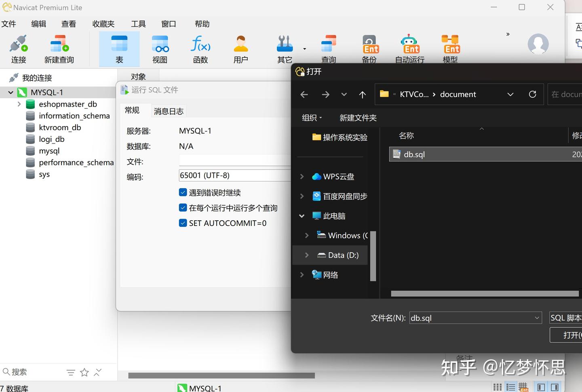Image resolution: width=582 pixels, height=392 pixels.
Task: Click the 新建查询 (New Query) icon
Action: tap(59, 48)
